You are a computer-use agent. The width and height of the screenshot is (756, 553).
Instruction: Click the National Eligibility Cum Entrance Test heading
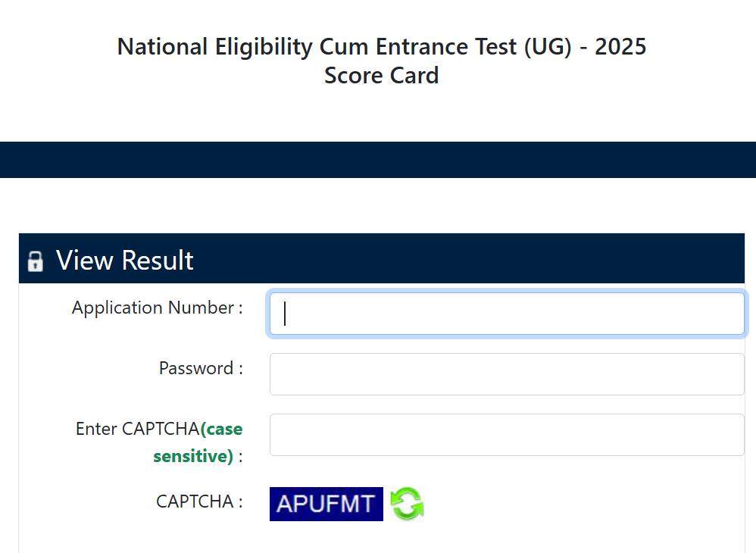tap(381, 46)
